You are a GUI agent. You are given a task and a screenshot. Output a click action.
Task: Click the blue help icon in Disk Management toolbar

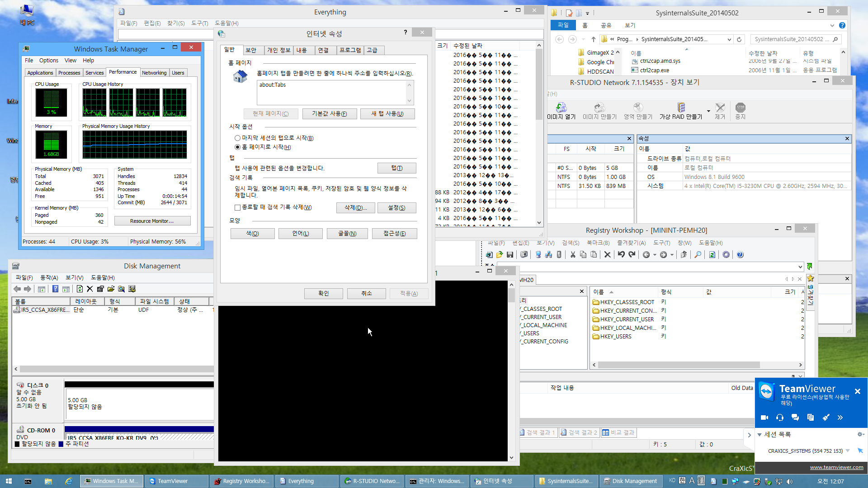pyautogui.click(x=55, y=289)
